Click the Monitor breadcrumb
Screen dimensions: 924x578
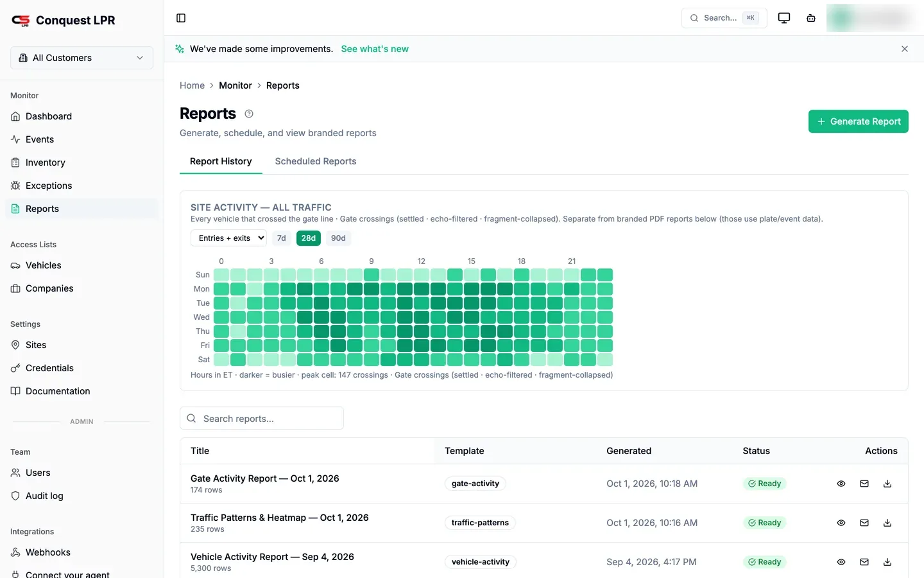pos(235,85)
